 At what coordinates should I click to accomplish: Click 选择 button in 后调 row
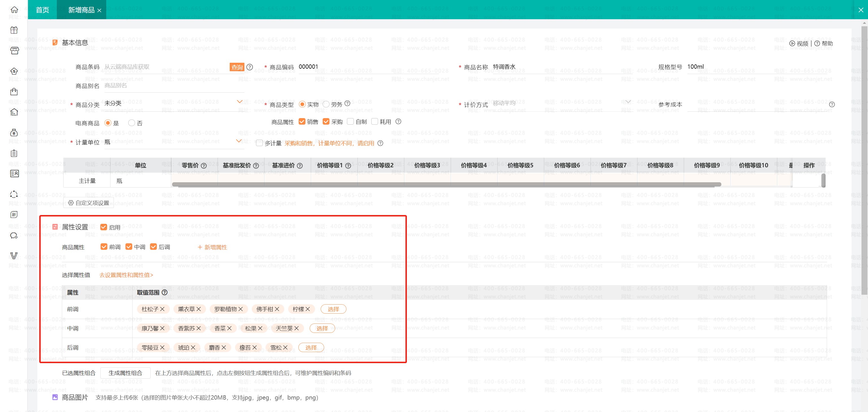pos(311,347)
